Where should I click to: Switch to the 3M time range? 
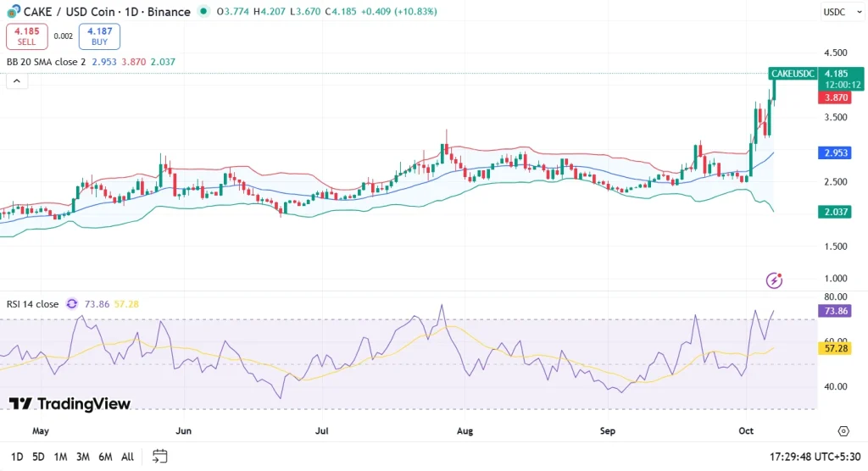(83, 457)
